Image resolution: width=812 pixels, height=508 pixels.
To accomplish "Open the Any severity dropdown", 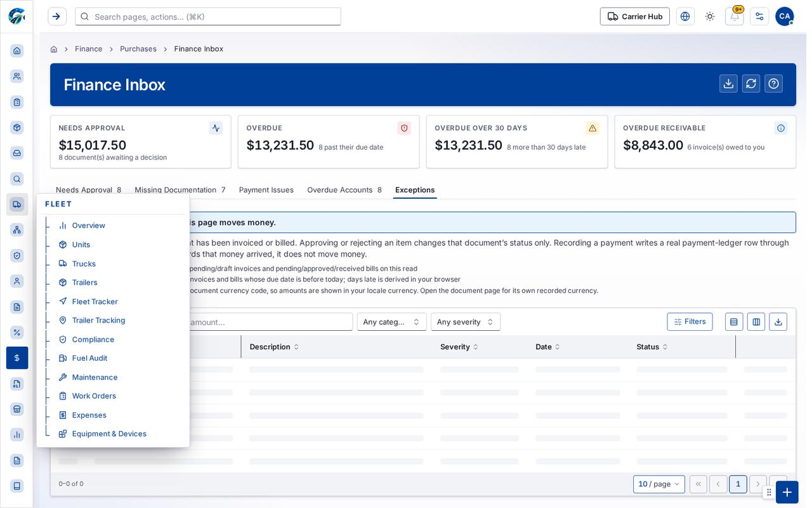I will point(466,322).
